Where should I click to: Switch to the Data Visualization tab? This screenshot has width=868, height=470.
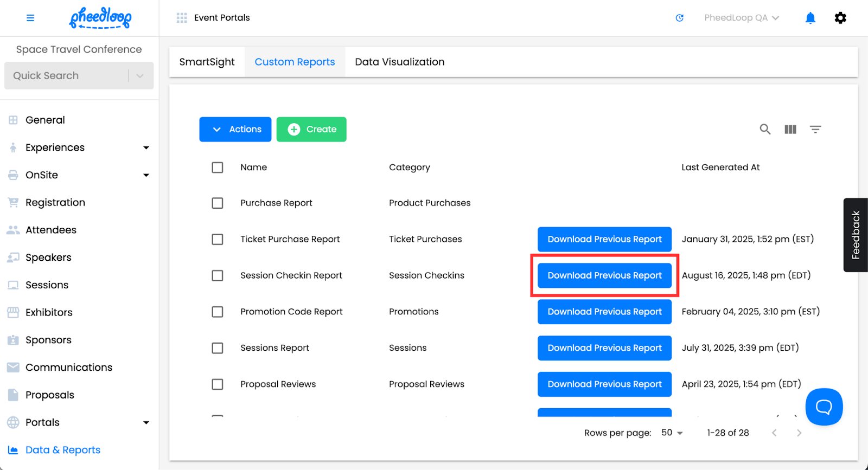point(400,62)
